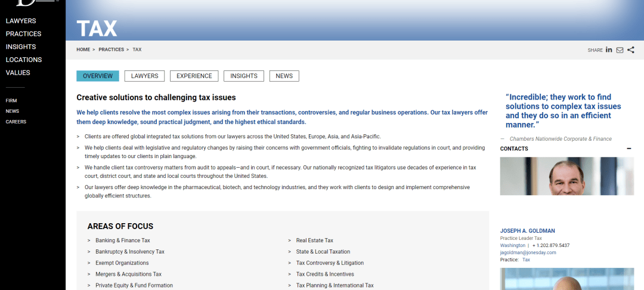Open Banking & Finance Tax focus area
The image size is (644, 290).
pos(123,240)
